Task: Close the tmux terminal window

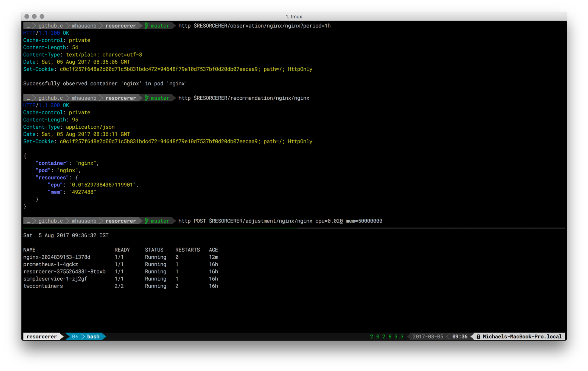Action: point(27,17)
